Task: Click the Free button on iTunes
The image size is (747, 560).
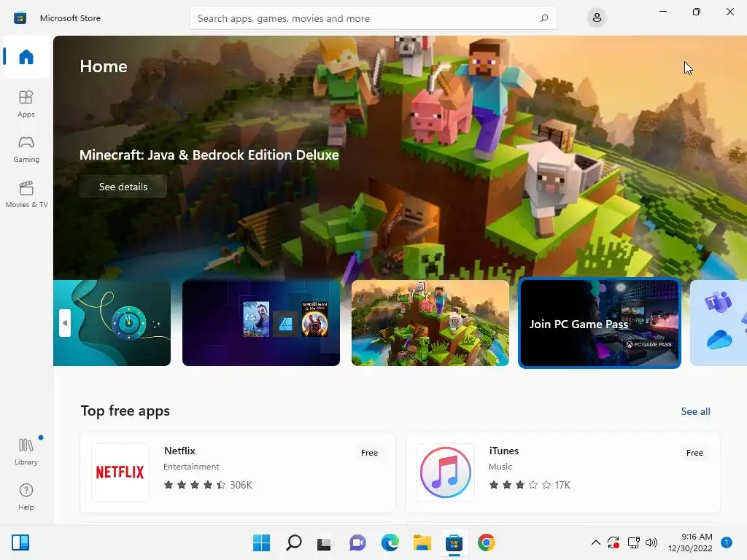Action: pos(694,453)
